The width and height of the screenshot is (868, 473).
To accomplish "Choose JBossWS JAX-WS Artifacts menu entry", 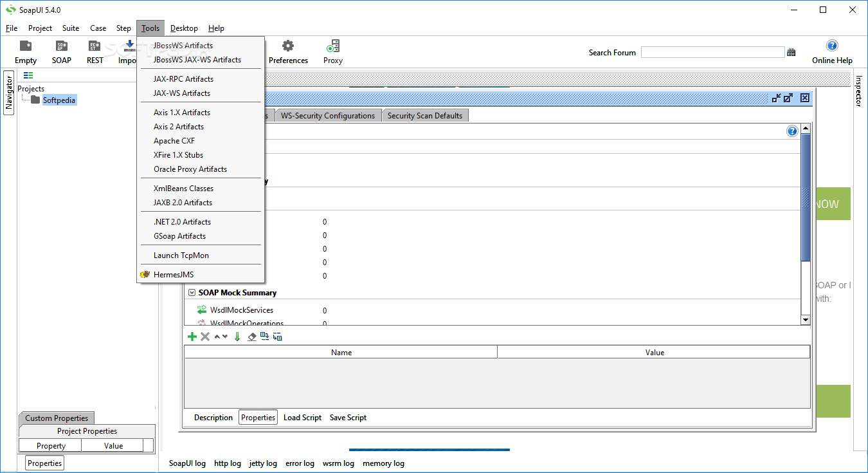I will 201,60.
